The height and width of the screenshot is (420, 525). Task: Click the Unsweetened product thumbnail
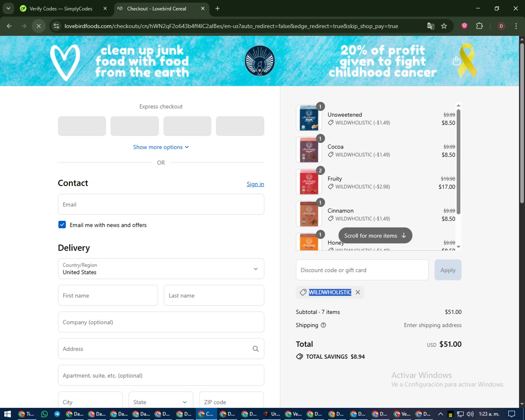click(309, 118)
